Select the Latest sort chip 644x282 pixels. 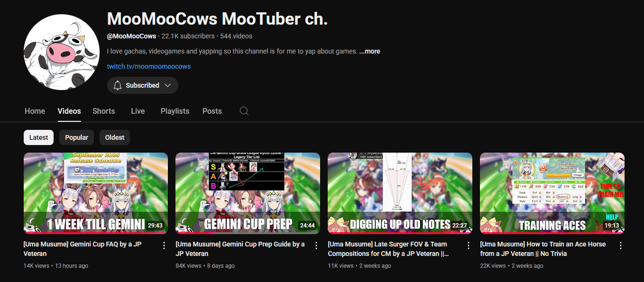click(38, 137)
